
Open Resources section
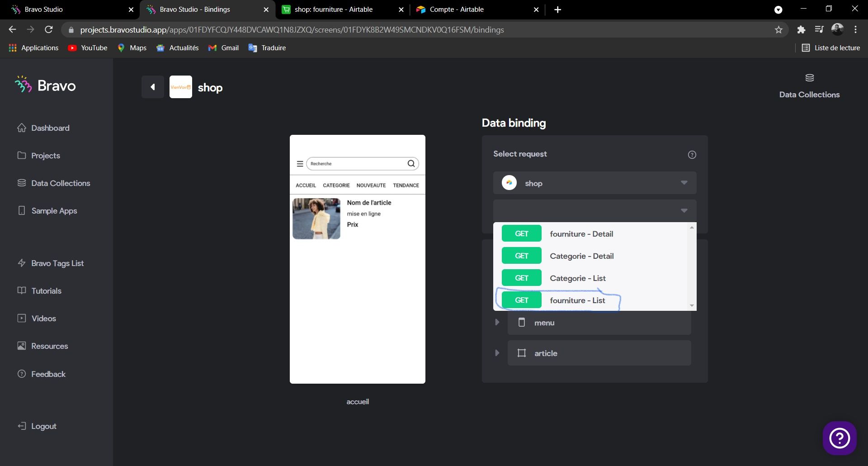click(x=42, y=346)
